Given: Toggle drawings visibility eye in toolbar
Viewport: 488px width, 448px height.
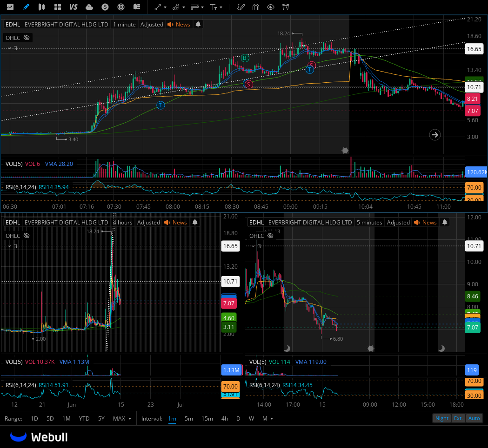Looking at the screenshot, I should (271, 7).
